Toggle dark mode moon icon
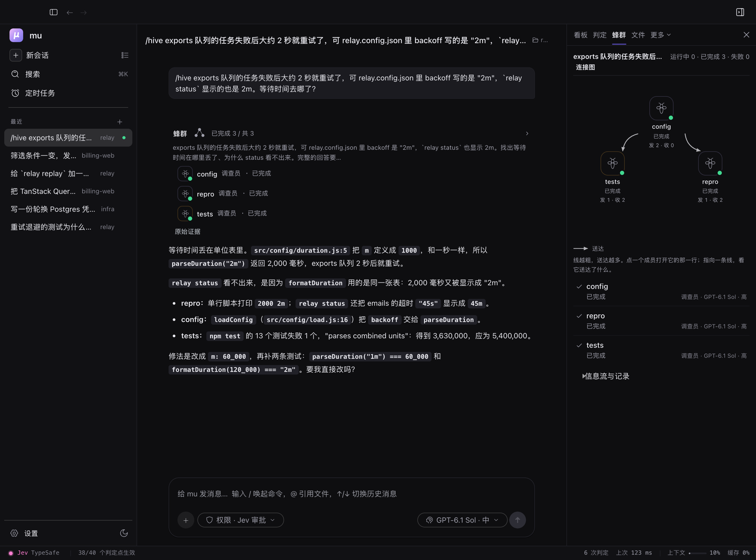 (x=124, y=533)
